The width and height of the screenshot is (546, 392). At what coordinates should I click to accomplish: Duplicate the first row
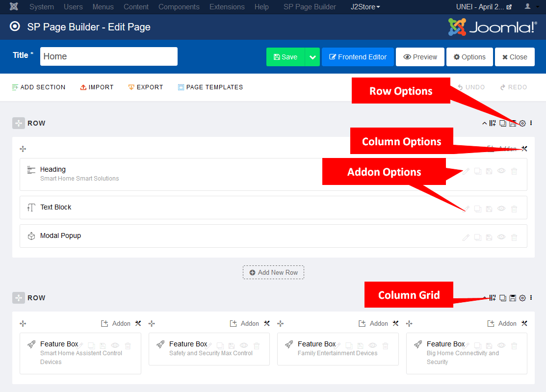pos(502,123)
